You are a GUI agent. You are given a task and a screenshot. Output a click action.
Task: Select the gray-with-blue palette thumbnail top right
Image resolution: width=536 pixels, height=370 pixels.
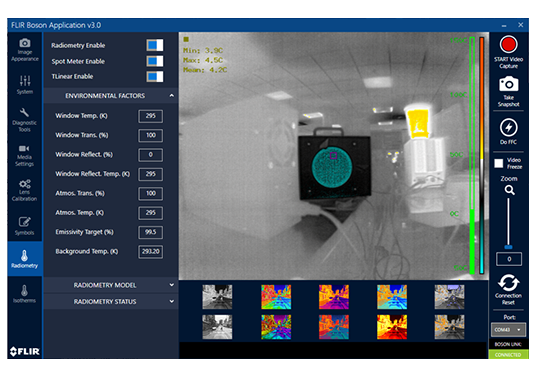coord(449,297)
